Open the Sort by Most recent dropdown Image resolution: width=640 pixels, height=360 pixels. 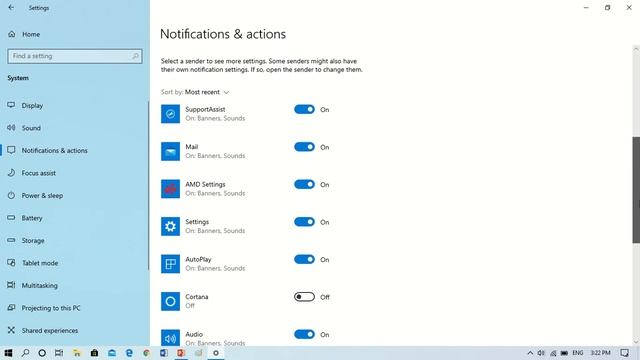coord(207,92)
